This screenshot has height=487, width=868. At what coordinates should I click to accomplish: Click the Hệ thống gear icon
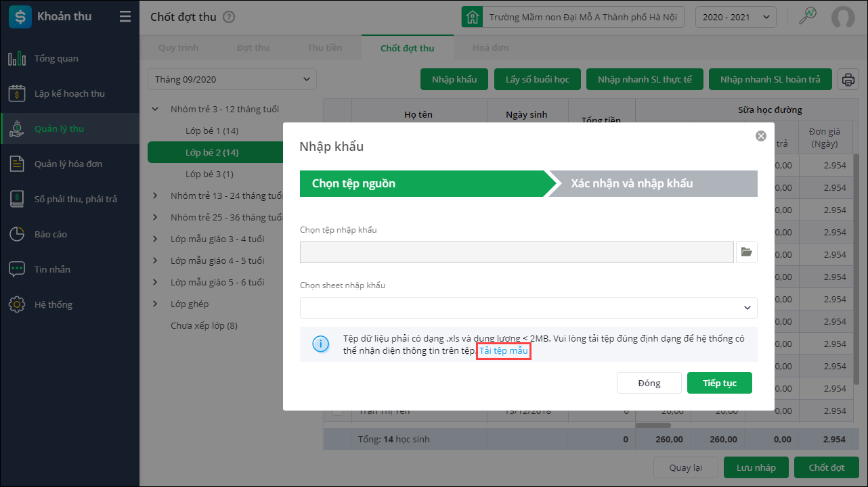click(17, 304)
